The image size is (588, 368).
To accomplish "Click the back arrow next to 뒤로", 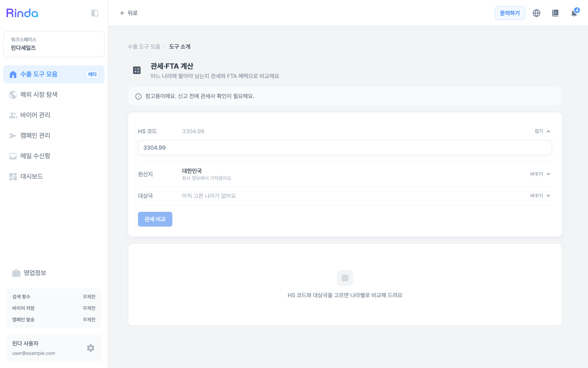I will point(122,13).
